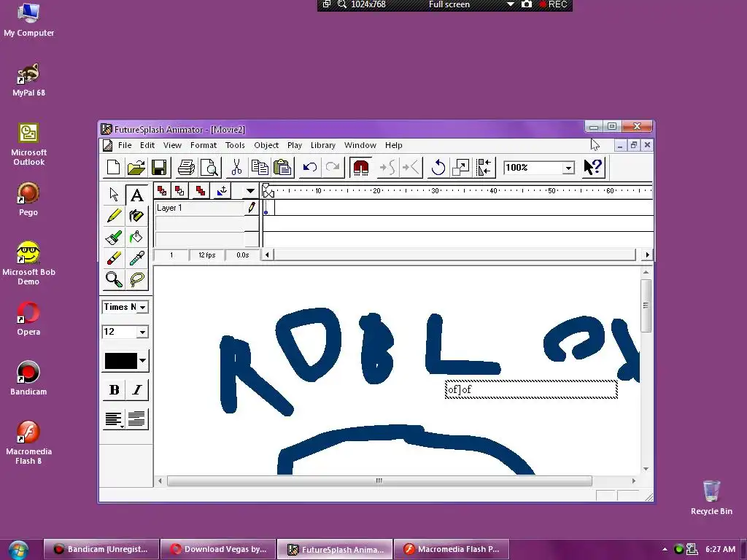747x560 pixels.
Task: Select the Eraser tool
Action: click(114, 258)
